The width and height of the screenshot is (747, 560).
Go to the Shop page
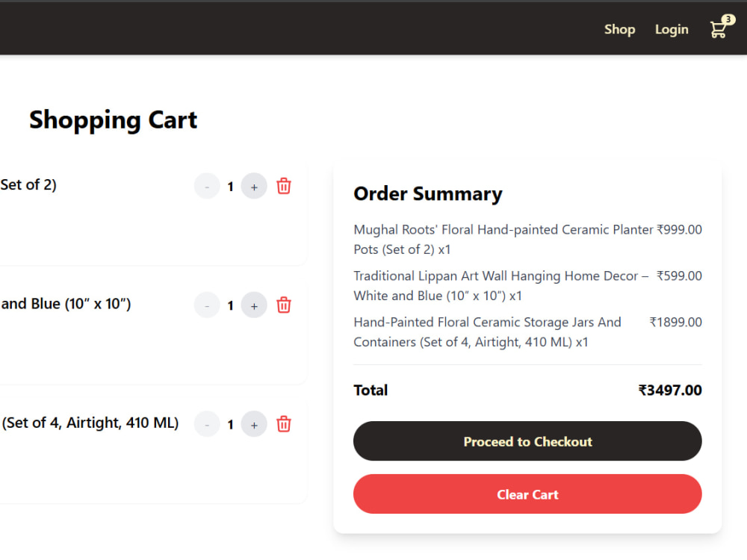coord(619,30)
